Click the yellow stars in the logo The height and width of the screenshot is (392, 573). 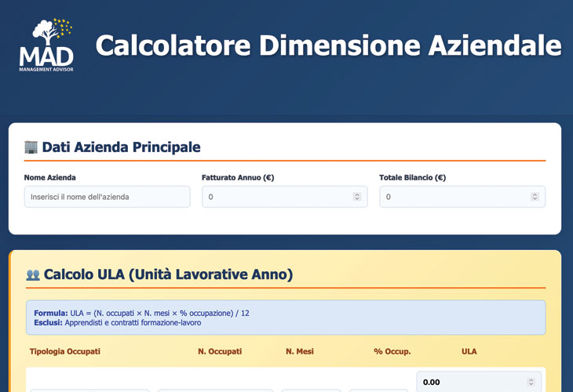point(64,27)
